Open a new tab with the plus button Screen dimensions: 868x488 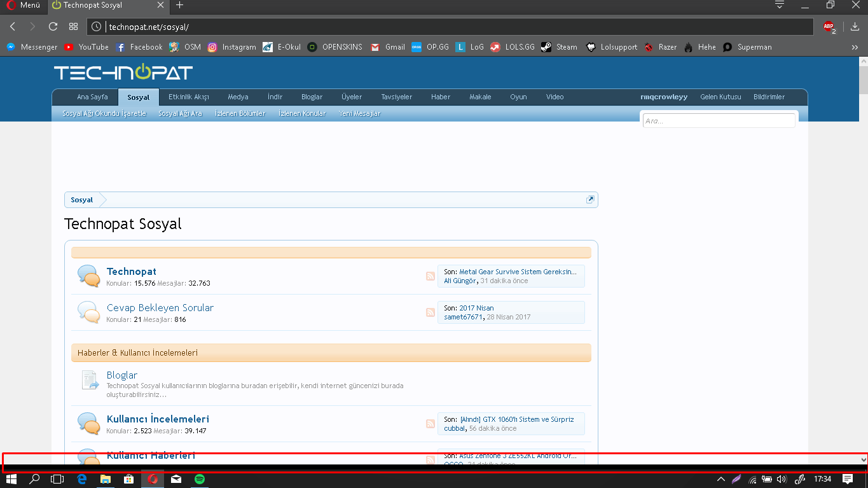[180, 5]
